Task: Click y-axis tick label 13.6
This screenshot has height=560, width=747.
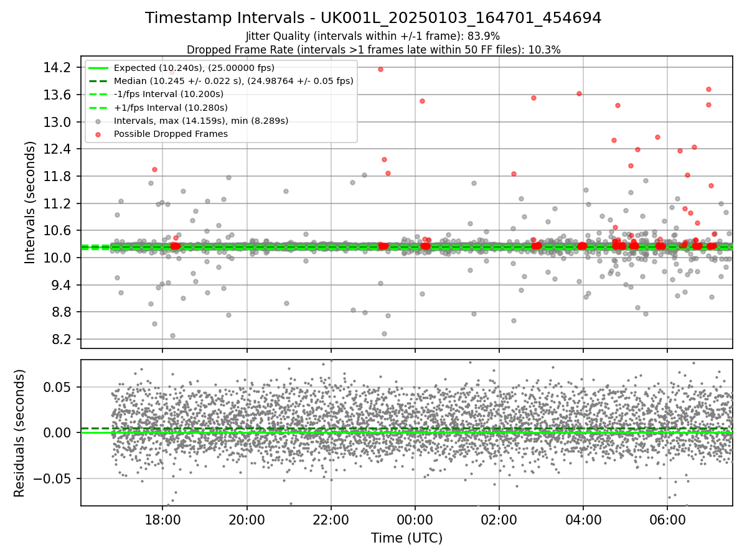Action: [x=57, y=95]
